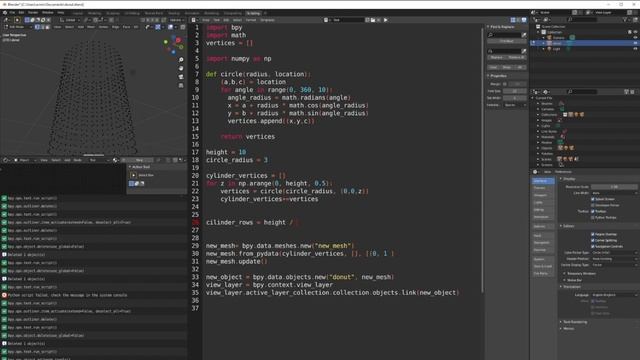Viewport: 640px width, 360px height.
Task: Toggle Camera visibility eye in outliner
Action: (x=636, y=38)
